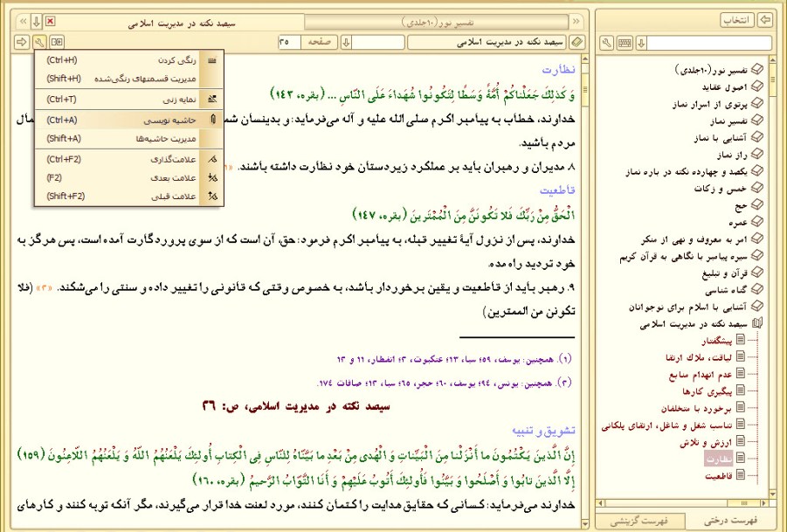Click the tree panel's vertical scrollbar thumb
The width and height of the screenshot is (787, 532).
pos(773,80)
